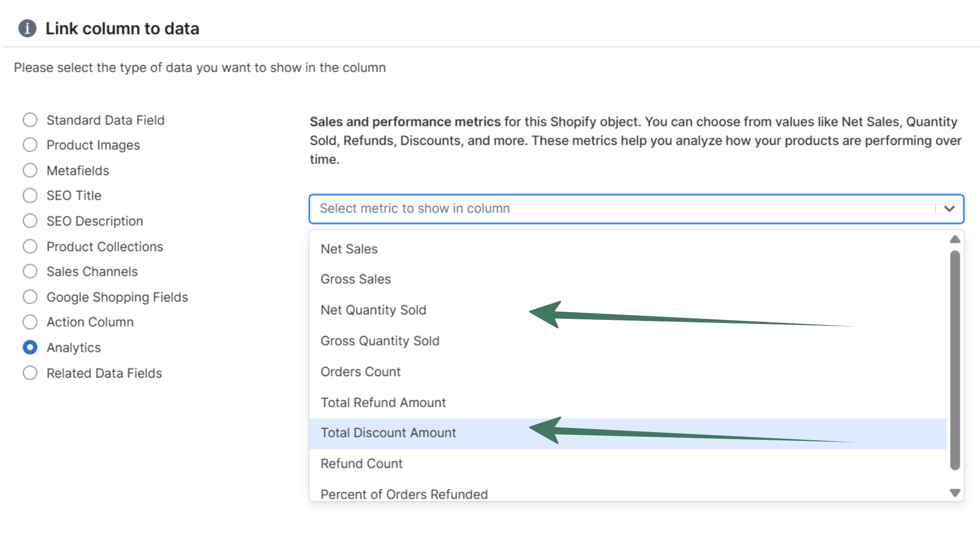This screenshot has height=551, width=980.
Task: Expand the metric list using the down arrow
Action: 949,209
